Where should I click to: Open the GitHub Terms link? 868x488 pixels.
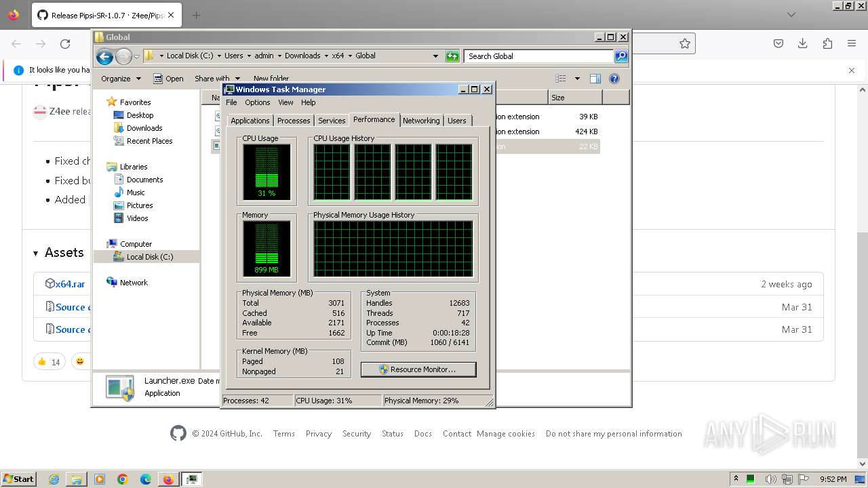[283, 434]
